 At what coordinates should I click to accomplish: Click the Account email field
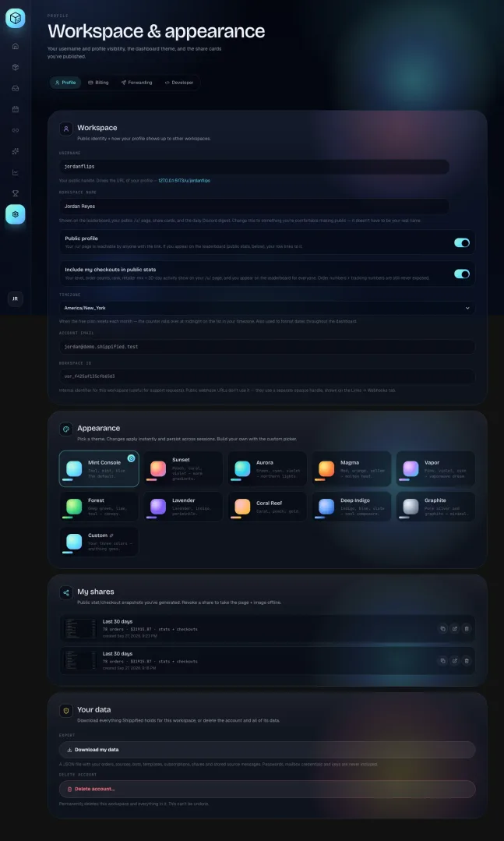(x=267, y=347)
